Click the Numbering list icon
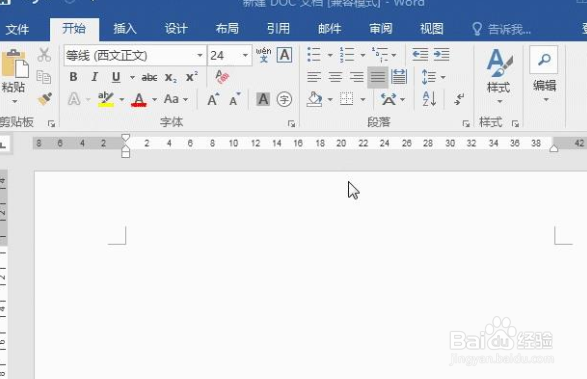 coord(347,55)
